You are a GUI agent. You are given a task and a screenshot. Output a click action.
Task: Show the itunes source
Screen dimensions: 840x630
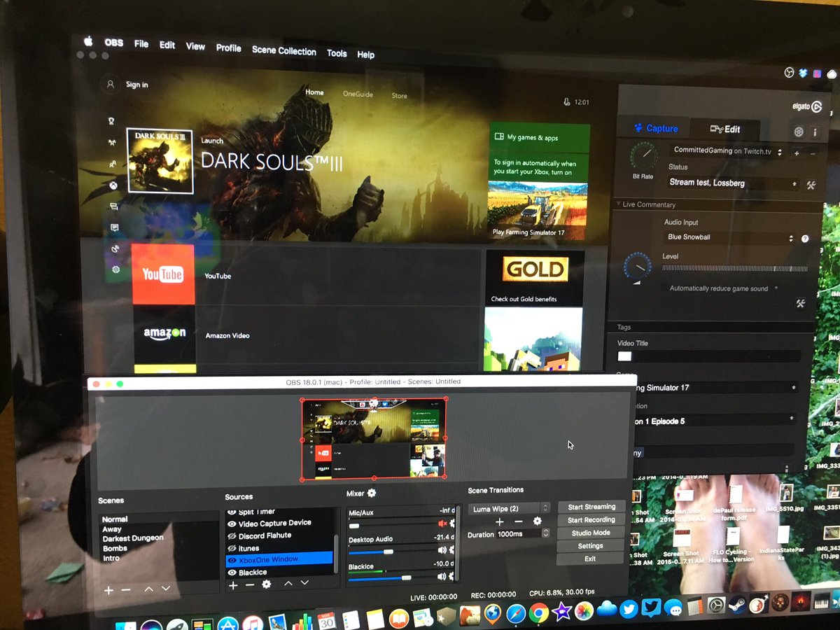232,548
